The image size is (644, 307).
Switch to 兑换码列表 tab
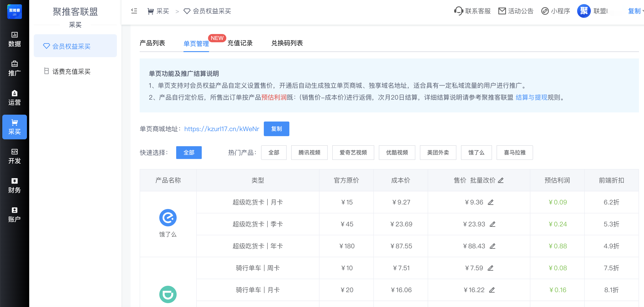click(287, 43)
